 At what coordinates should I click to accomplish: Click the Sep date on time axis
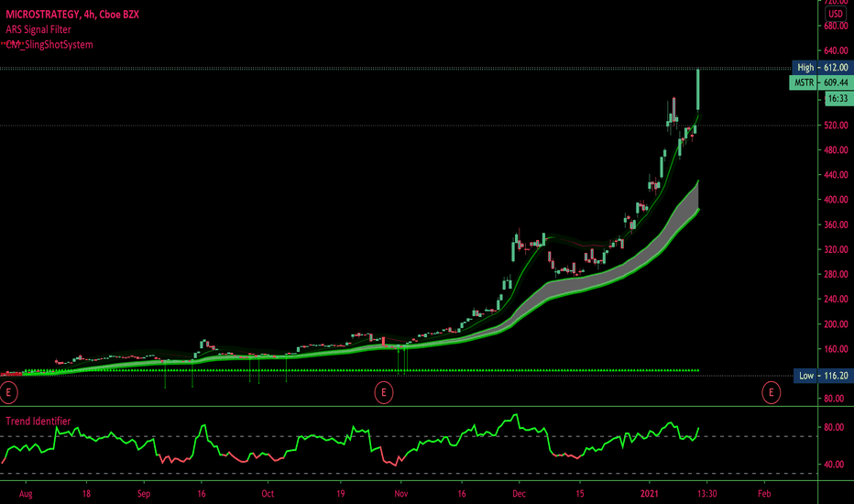[143, 494]
